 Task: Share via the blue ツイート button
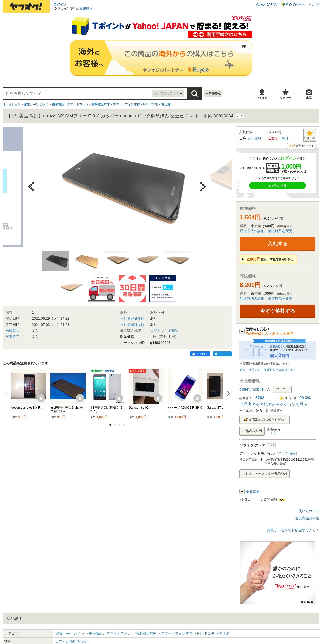coord(222,354)
